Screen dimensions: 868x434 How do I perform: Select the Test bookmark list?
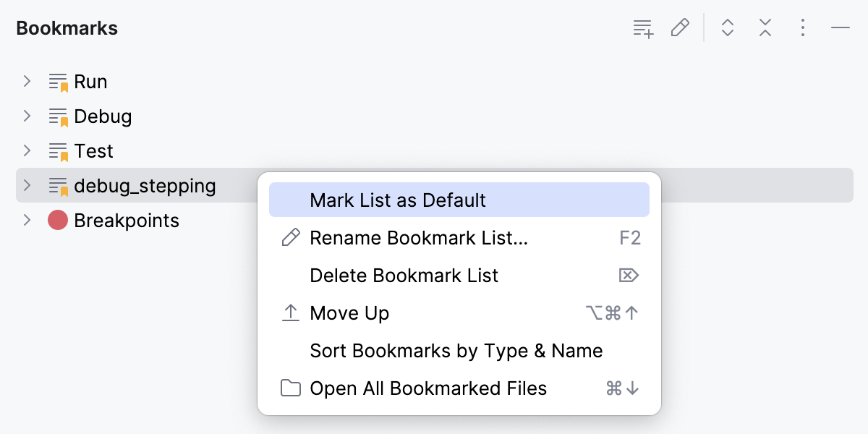95,150
